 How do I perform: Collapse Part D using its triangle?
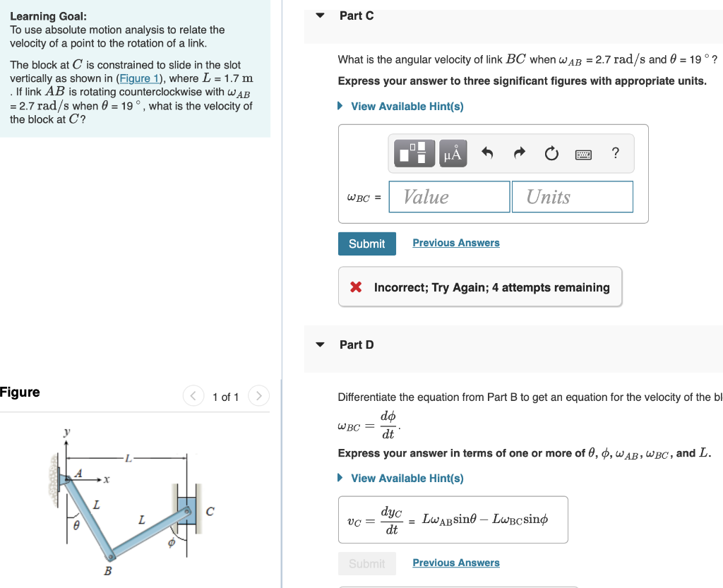(320, 344)
